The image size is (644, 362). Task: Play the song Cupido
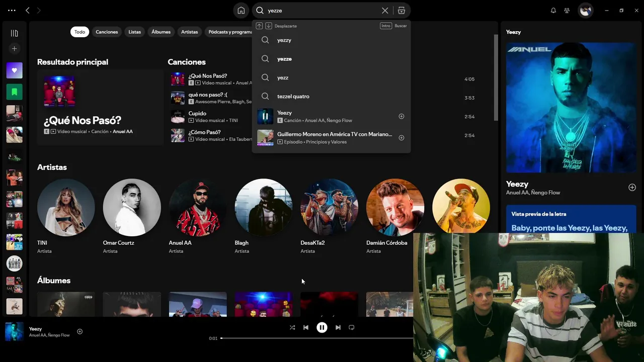pyautogui.click(x=178, y=117)
